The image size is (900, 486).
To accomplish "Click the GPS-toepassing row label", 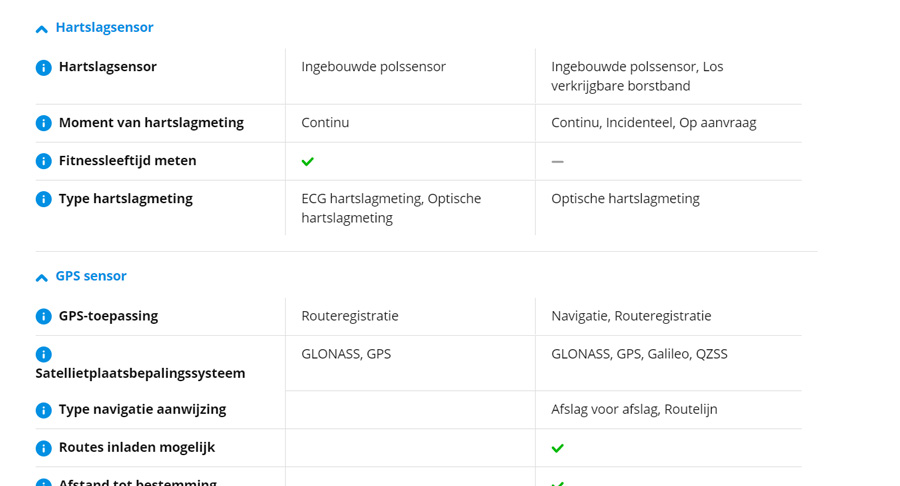I will click(x=108, y=316).
